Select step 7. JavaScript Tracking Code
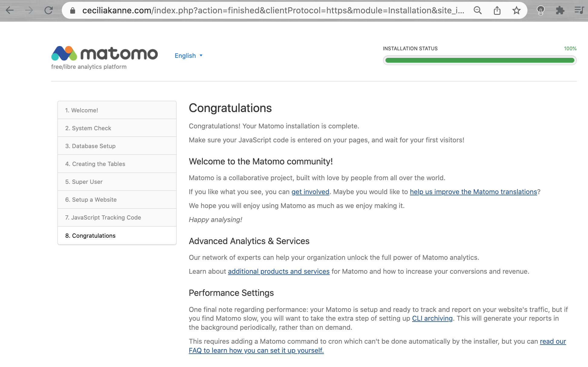This screenshot has width=588, height=367. (117, 217)
